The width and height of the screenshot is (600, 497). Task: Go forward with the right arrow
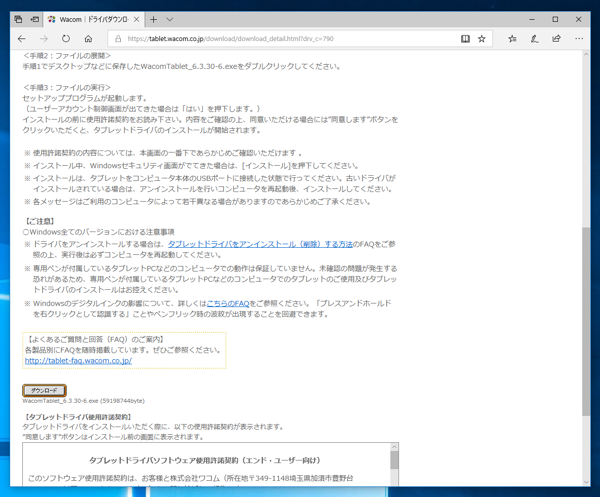tap(44, 39)
